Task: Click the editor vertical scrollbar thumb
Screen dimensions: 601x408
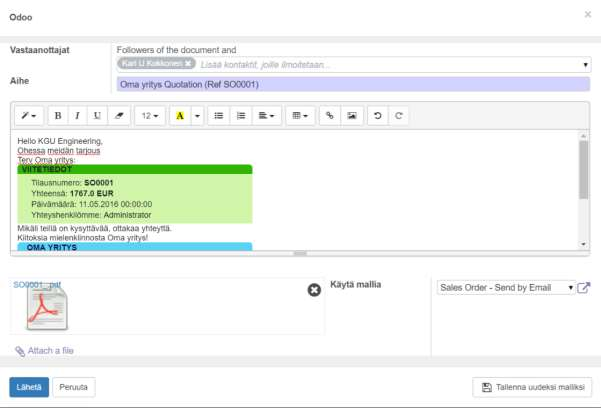Action: pyautogui.click(x=584, y=169)
